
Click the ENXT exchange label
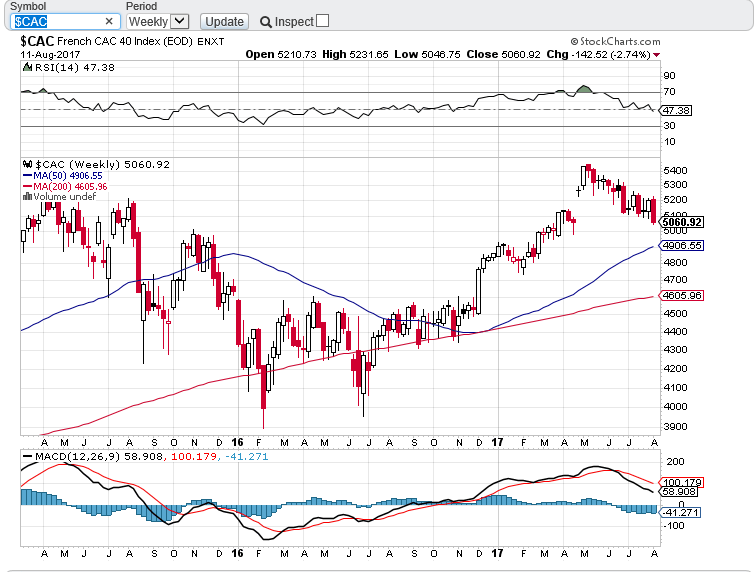pyautogui.click(x=211, y=41)
